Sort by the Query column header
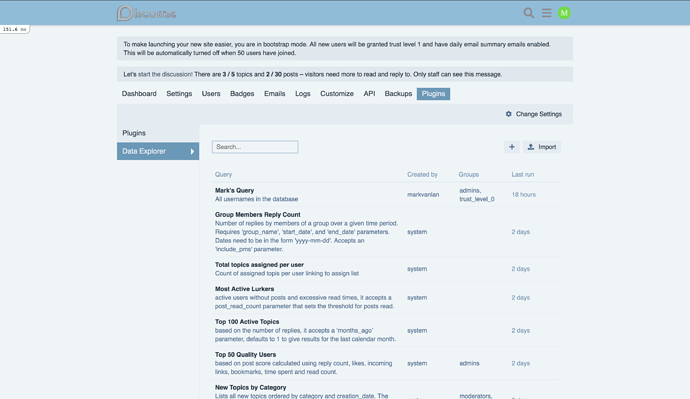The image size is (690, 399). 224,175
